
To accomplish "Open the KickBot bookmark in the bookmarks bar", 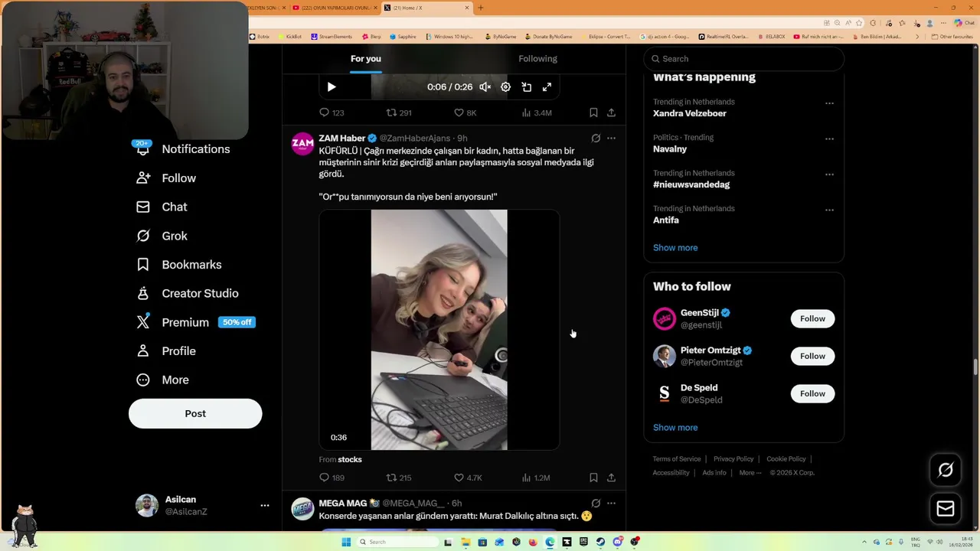I will (x=289, y=37).
